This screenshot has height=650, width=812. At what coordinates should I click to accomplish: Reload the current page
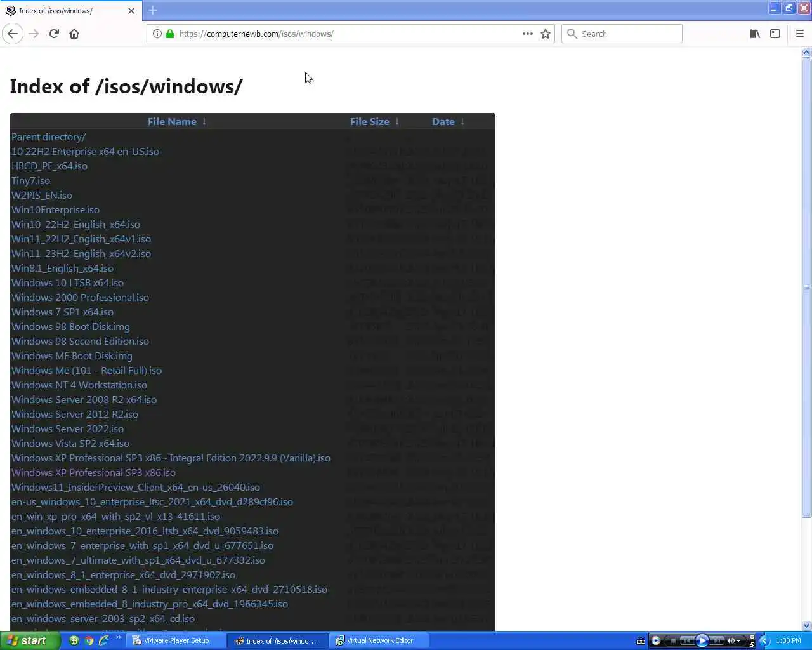point(54,34)
